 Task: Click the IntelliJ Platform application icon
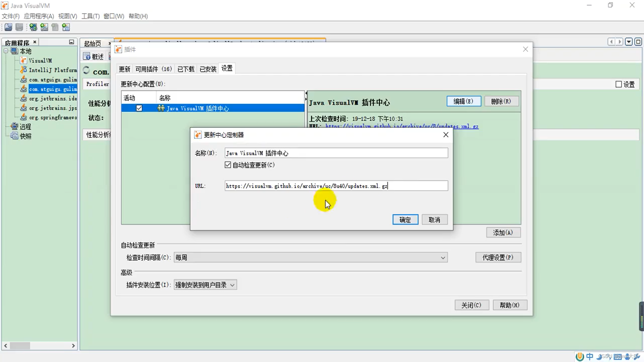[23, 70]
